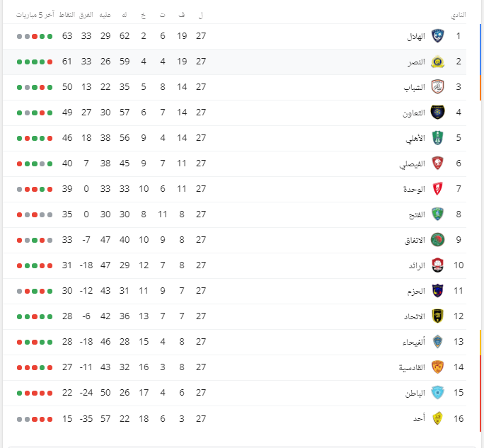Click the Al-Ittihad black and yellow crest
Screen dimensions: 484x448
(x=437, y=316)
